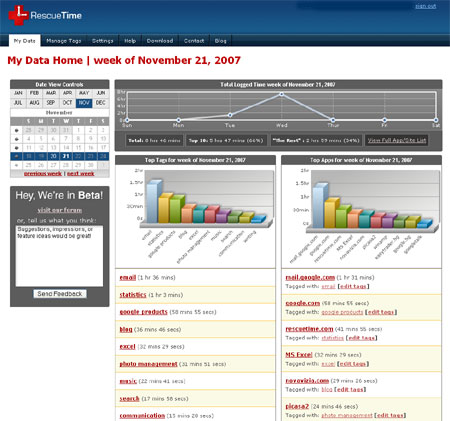The width and height of the screenshot is (450, 421).
Task: Click edit tags for mail.google.com
Action: tap(353, 286)
